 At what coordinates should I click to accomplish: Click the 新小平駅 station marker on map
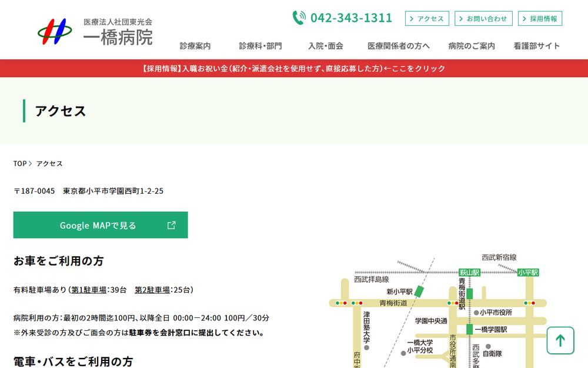[x=419, y=291]
